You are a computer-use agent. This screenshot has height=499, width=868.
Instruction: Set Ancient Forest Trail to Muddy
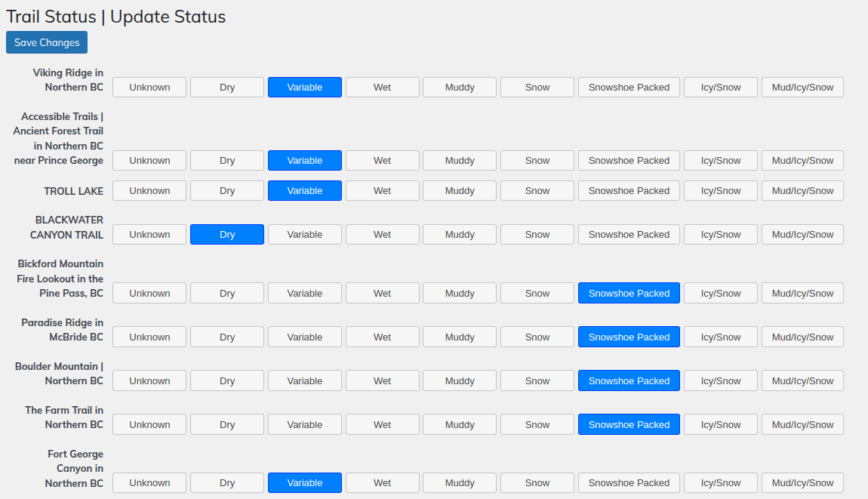(x=460, y=161)
